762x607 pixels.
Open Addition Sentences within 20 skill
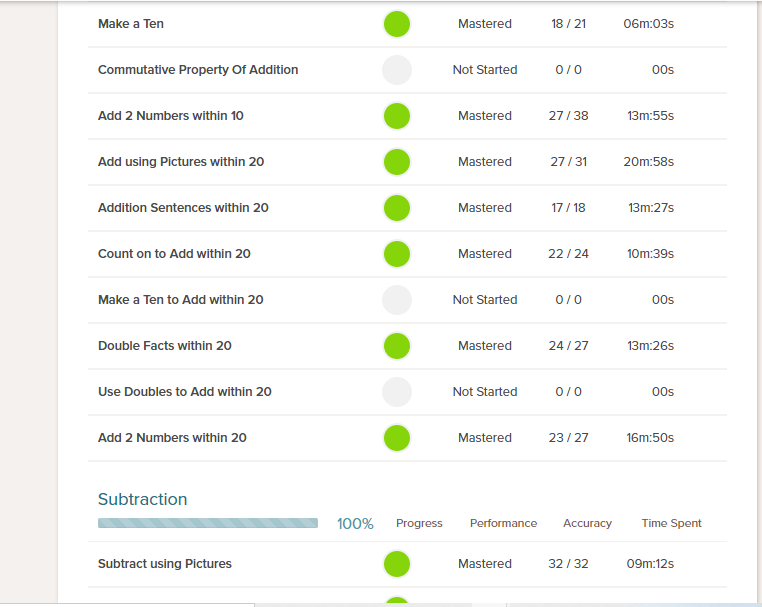pos(183,208)
